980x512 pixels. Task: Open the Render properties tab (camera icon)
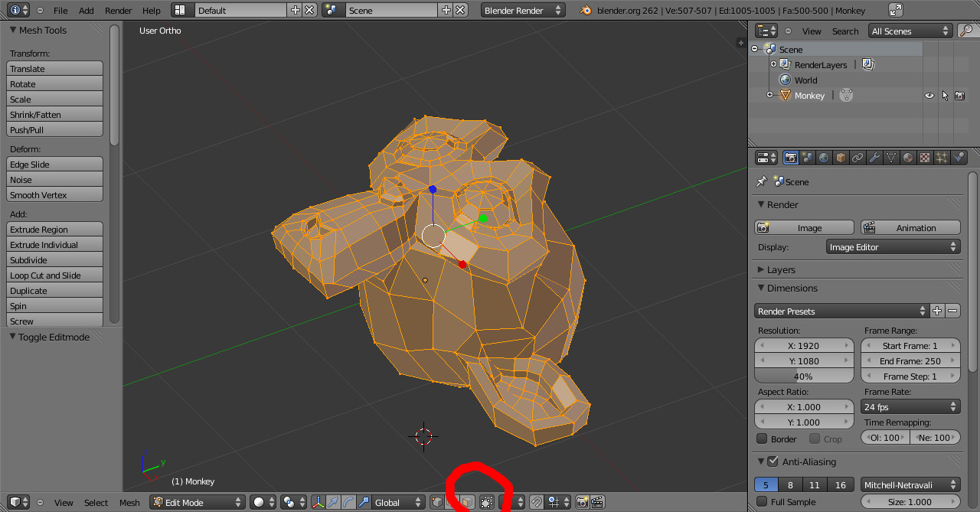point(791,158)
